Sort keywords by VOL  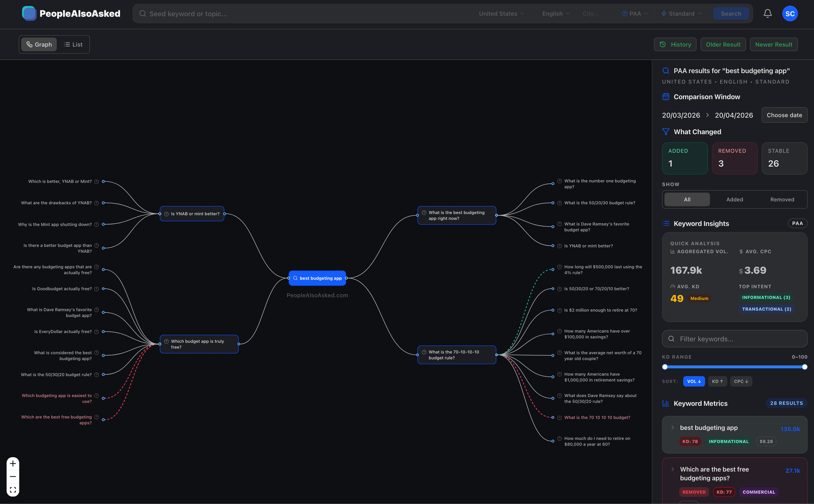pos(694,381)
